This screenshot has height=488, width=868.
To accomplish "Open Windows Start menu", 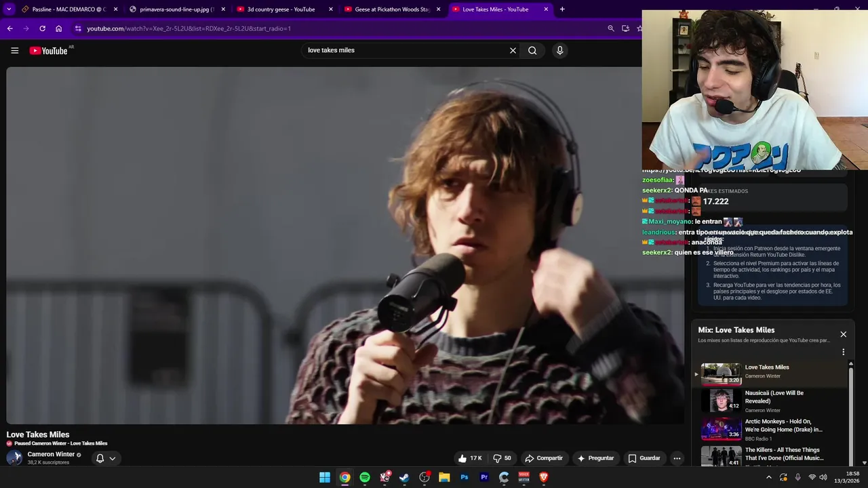I will 325,477.
